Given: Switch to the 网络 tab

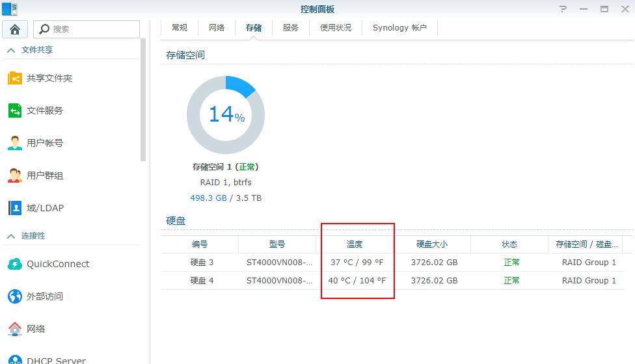Looking at the screenshot, I should [217, 28].
